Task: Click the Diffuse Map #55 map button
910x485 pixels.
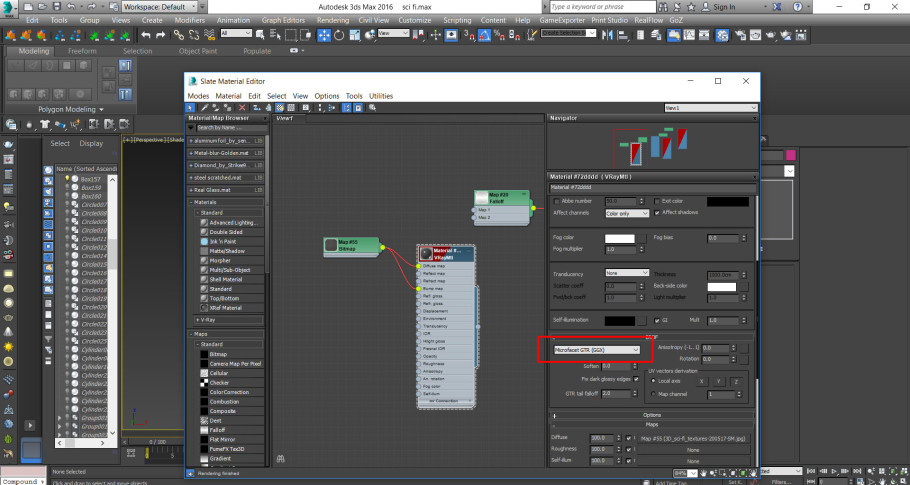Action: click(x=692, y=439)
